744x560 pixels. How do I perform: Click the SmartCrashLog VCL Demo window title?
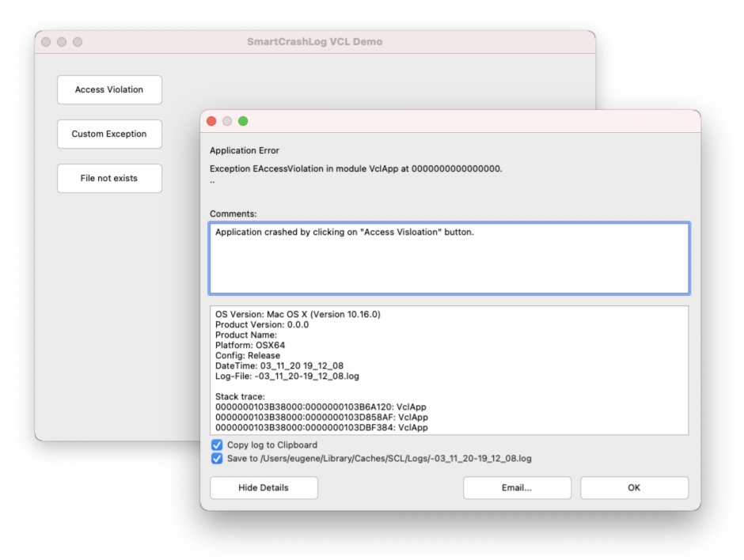point(314,42)
